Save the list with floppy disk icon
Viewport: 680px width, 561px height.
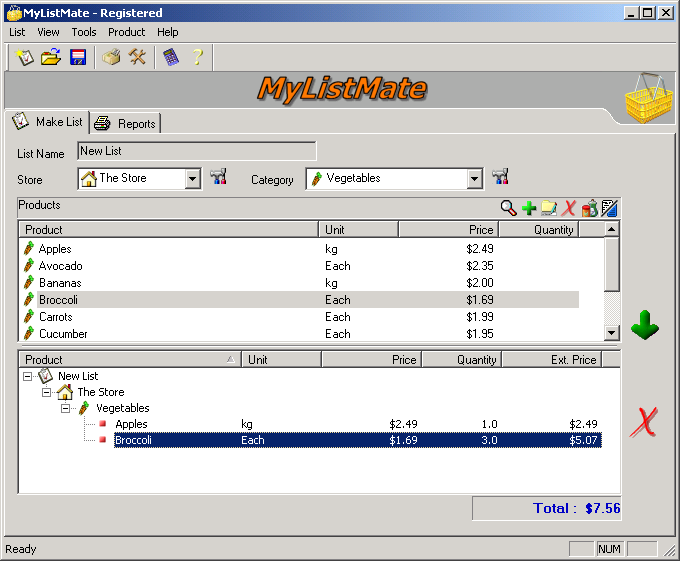point(78,57)
